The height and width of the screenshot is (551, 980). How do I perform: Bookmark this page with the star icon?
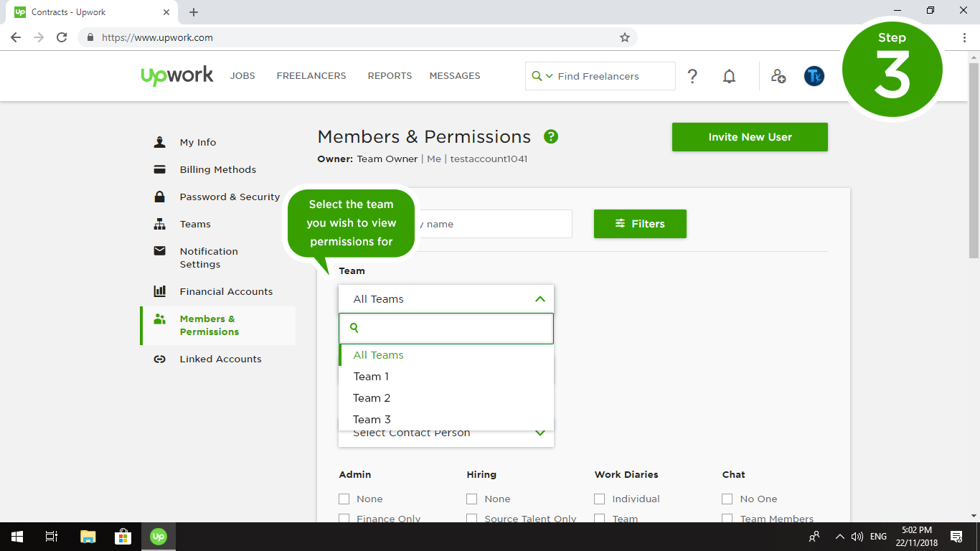click(624, 37)
